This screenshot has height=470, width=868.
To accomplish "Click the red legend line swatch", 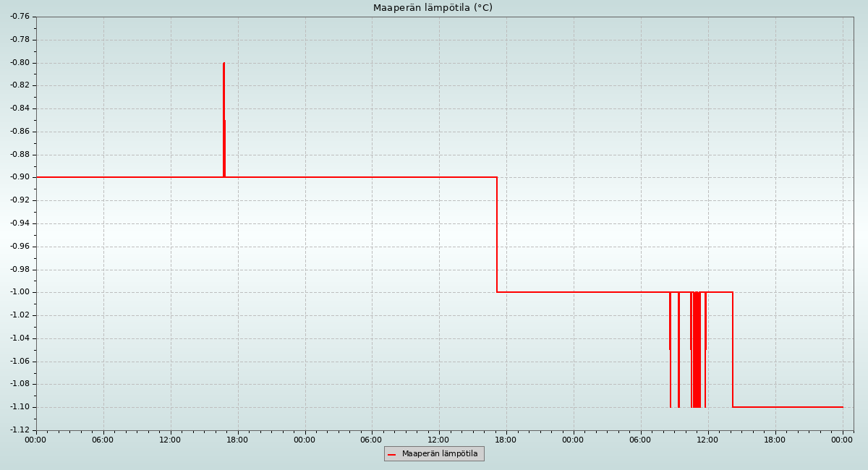I will 391,454.
